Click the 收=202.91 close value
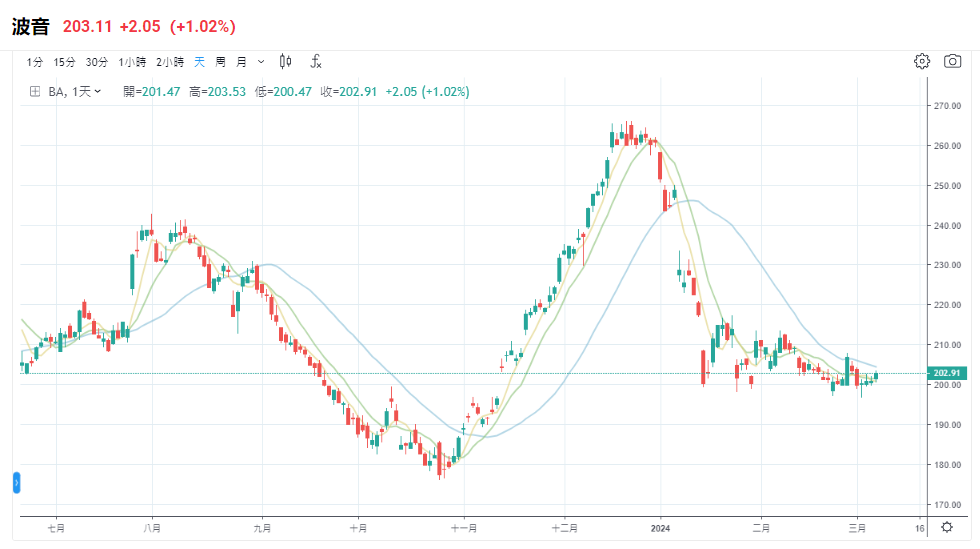The width and height of the screenshot is (980, 549). click(349, 92)
